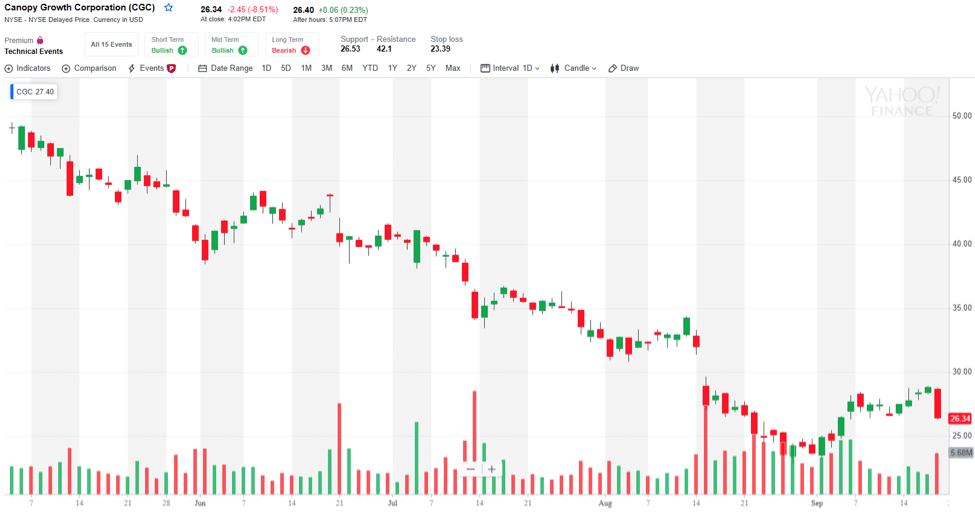
Task: Click Mid Term bullish up-arrow icon
Action: tap(243, 50)
